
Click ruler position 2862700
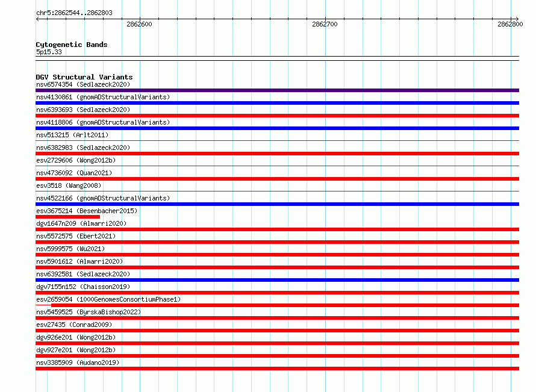tap(325, 24)
